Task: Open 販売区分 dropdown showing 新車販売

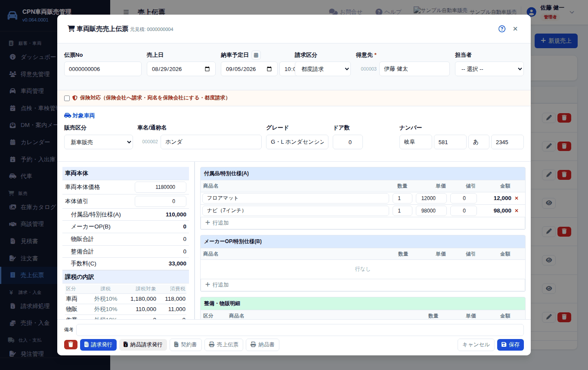Action: [x=99, y=142]
